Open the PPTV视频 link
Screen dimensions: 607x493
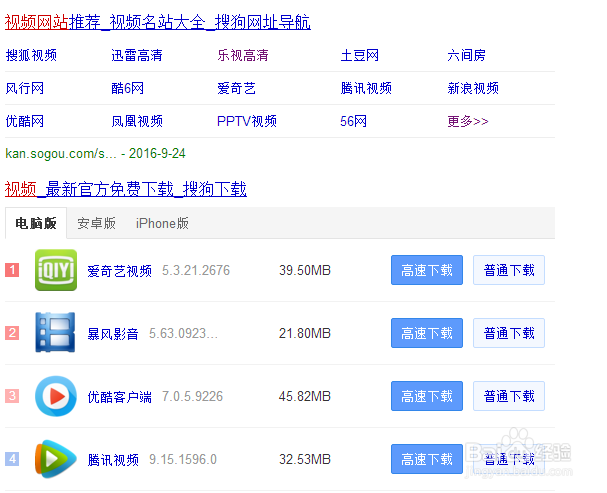(x=247, y=121)
